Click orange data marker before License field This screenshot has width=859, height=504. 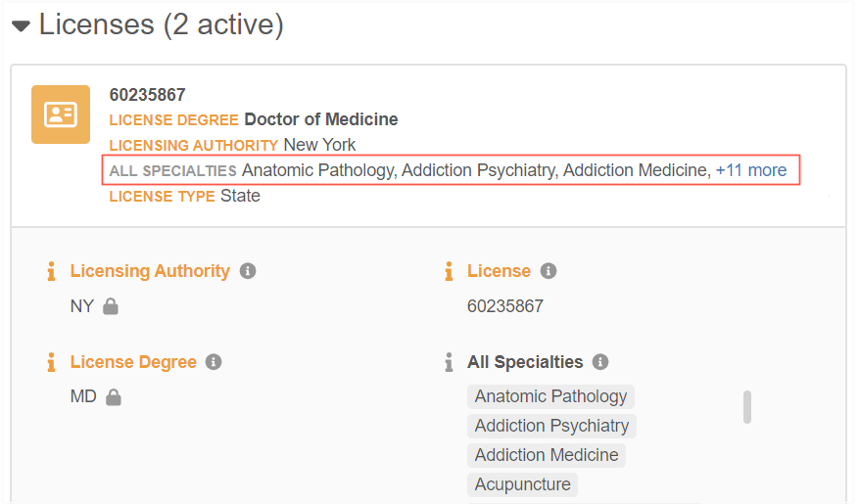(x=450, y=271)
